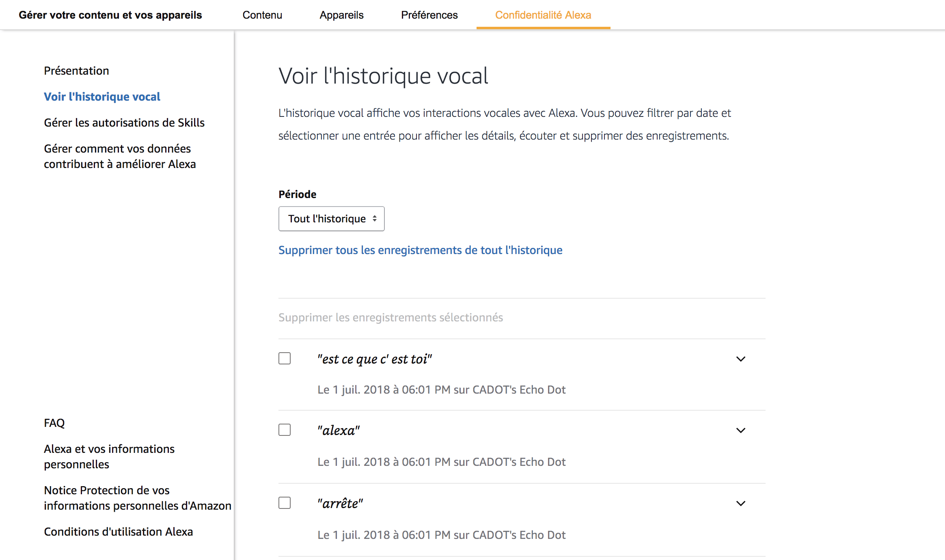945x560 pixels.
Task: Click the date line under "alexa"
Action: click(442, 462)
